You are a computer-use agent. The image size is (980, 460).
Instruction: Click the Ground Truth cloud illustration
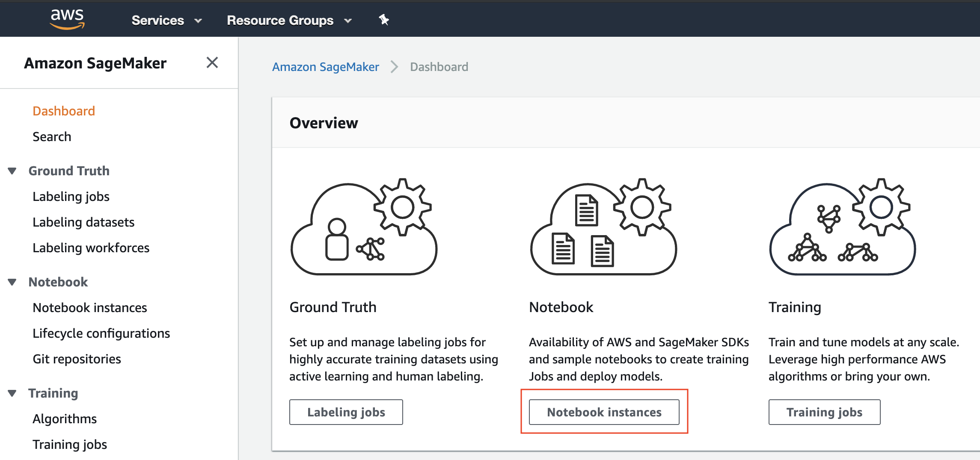[x=364, y=227]
